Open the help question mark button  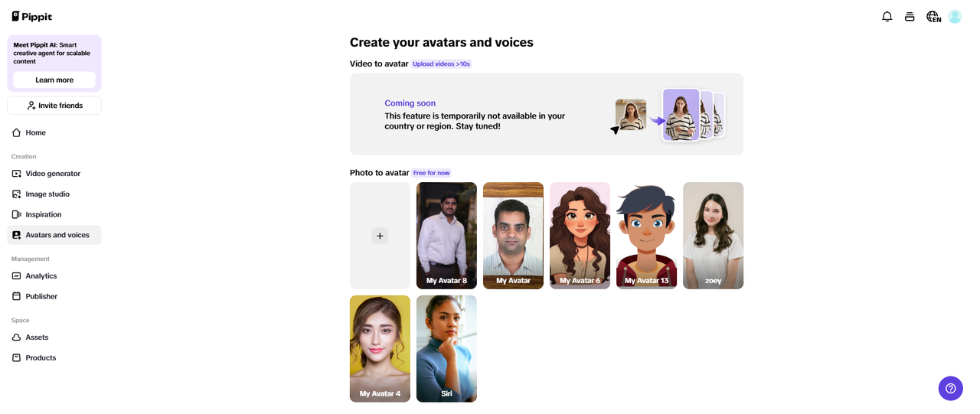click(950, 388)
